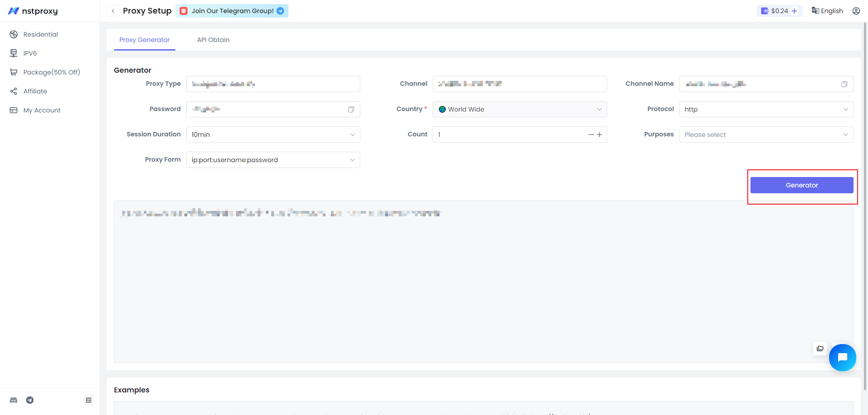Click Join Our Telegram Group banner

(x=232, y=11)
